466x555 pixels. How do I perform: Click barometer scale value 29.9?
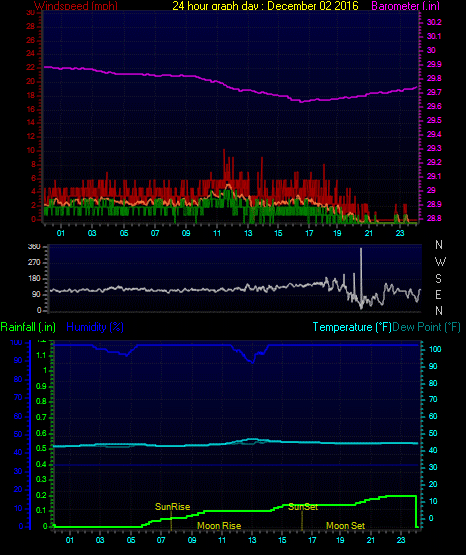pos(434,64)
